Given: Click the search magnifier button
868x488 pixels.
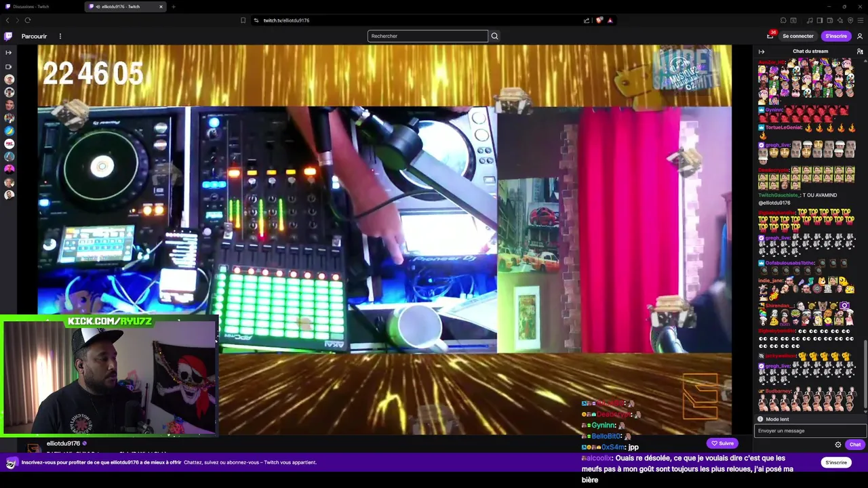Looking at the screenshot, I should pyautogui.click(x=494, y=36).
